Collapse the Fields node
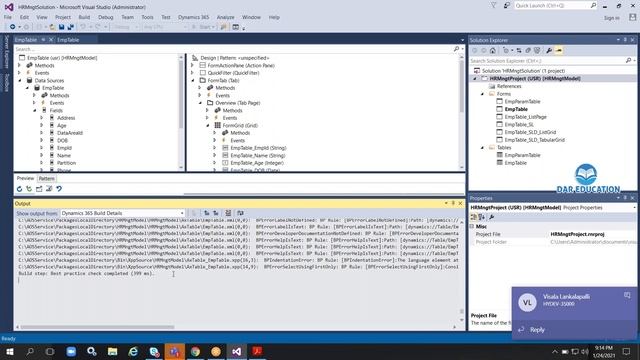640x360 pixels. point(35,110)
